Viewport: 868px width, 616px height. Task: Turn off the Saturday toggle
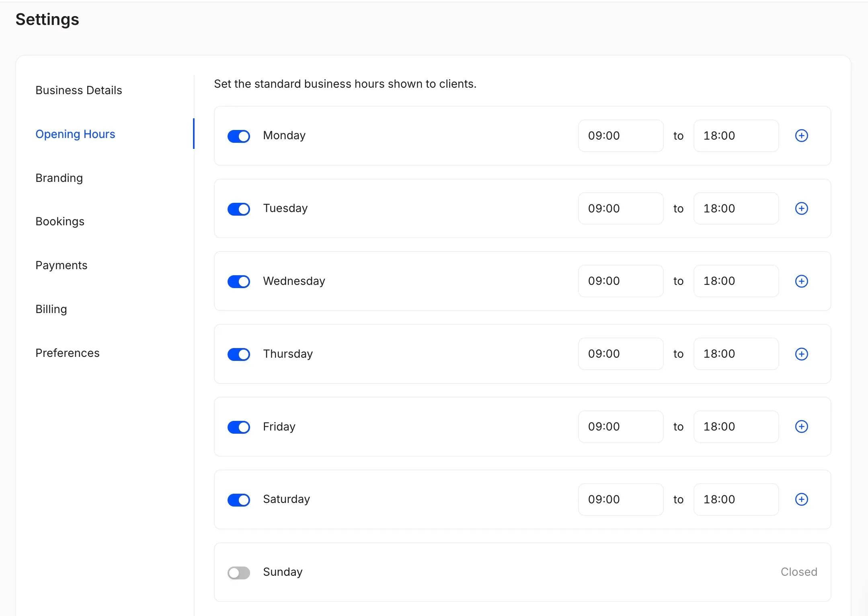238,500
